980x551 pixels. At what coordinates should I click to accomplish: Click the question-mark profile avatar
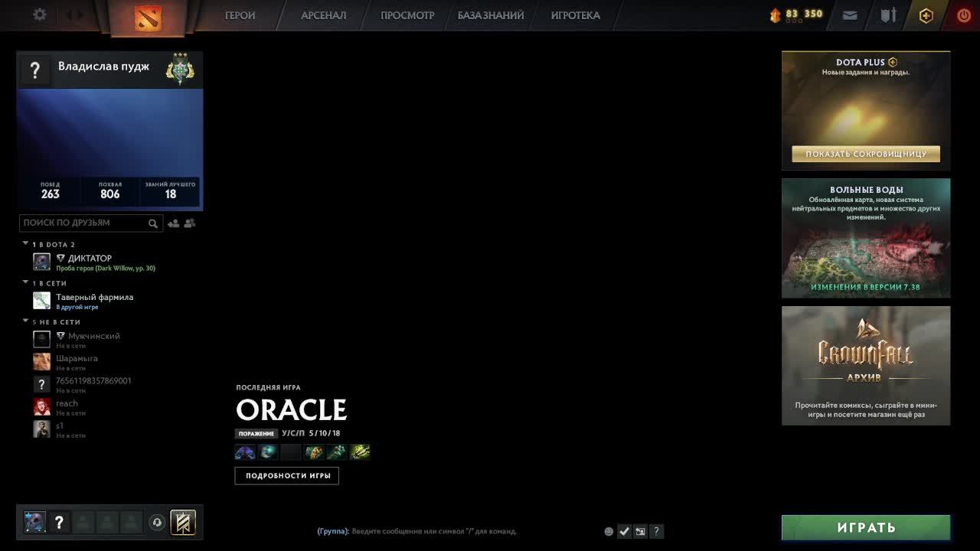(34, 70)
